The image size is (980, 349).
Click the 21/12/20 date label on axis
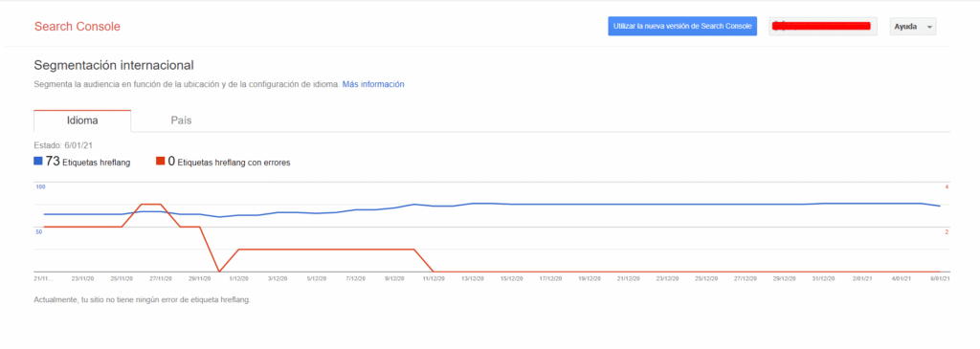(629, 278)
